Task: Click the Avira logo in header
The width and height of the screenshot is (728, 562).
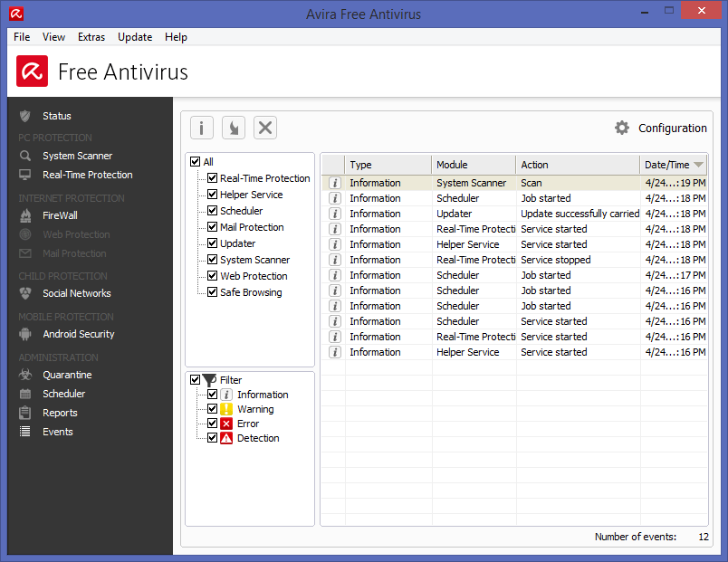Action: click(x=32, y=71)
